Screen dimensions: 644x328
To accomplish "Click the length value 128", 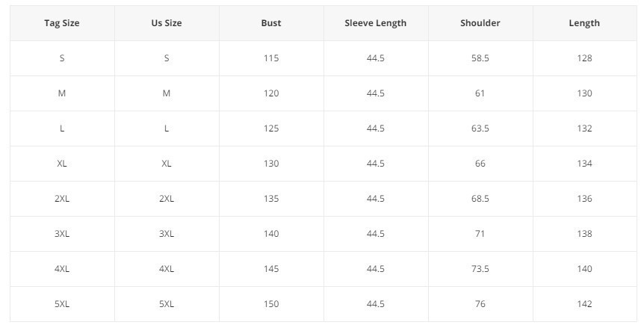I will click(x=584, y=58).
